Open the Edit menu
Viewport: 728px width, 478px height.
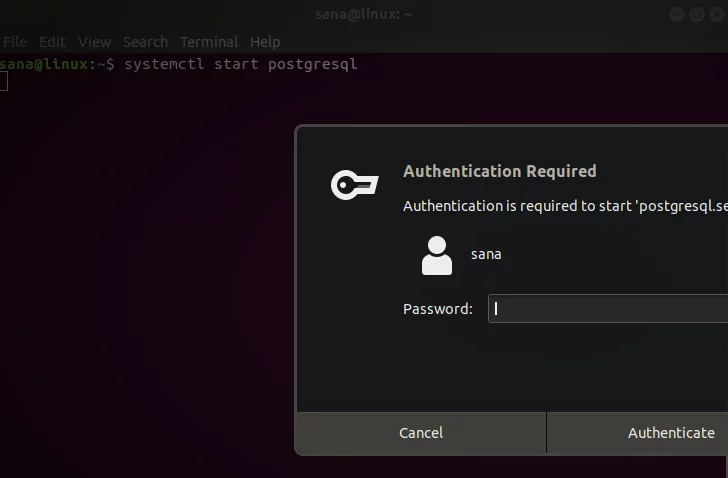pos(52,42)
